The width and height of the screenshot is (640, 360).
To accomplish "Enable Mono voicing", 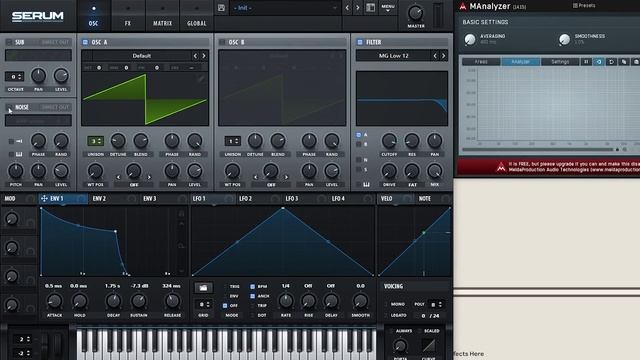I will point(386,304).
